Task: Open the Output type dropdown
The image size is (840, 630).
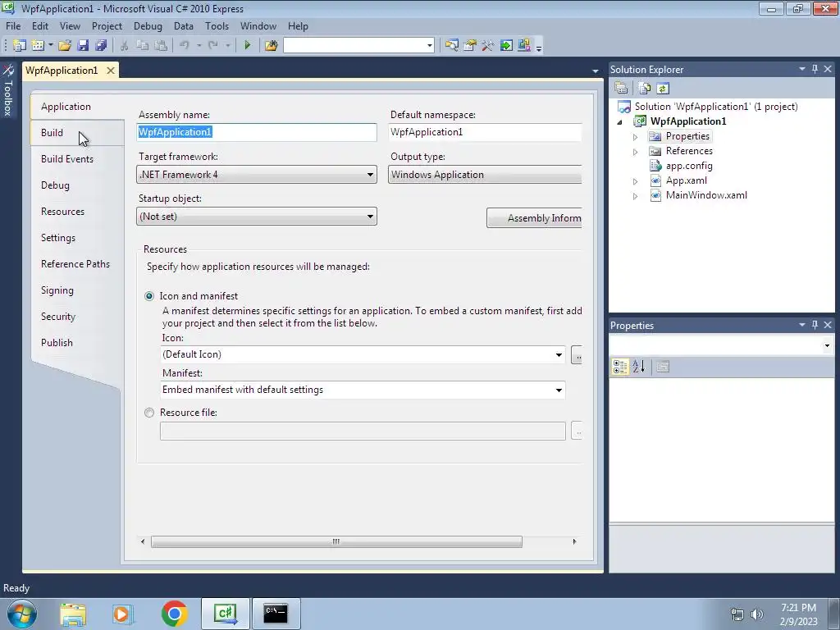Action: pyautogui.click(x=485, y=175)
